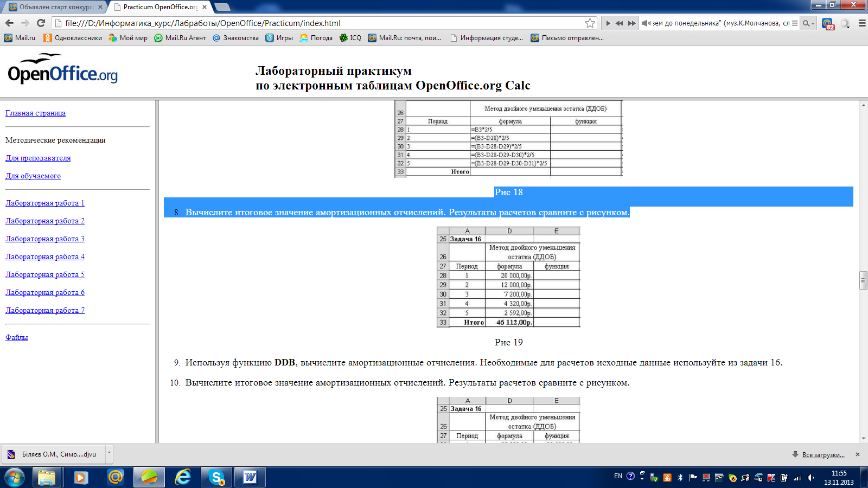
Task: Open the Файлы link in sidebar
Action: 17,337
